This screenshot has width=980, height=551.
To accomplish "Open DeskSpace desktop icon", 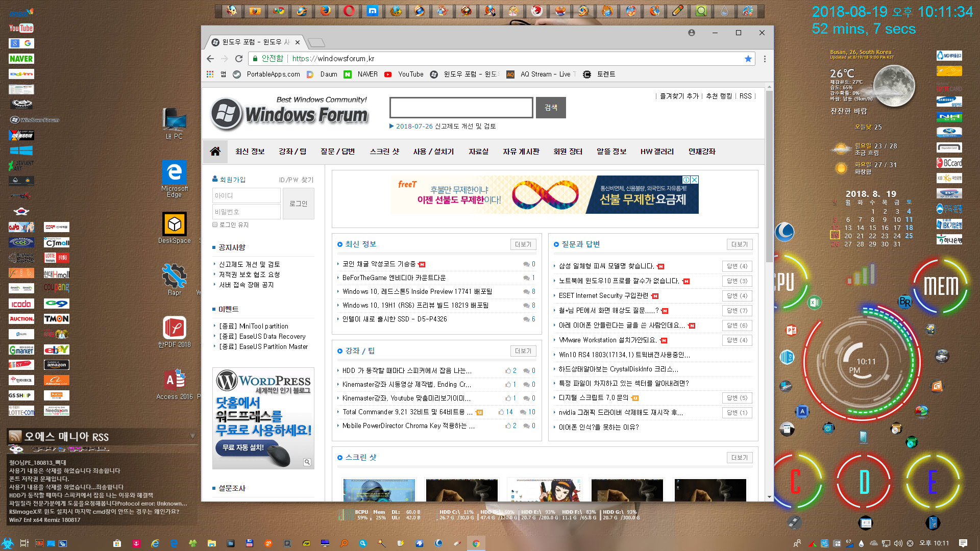I will (174, 228).
